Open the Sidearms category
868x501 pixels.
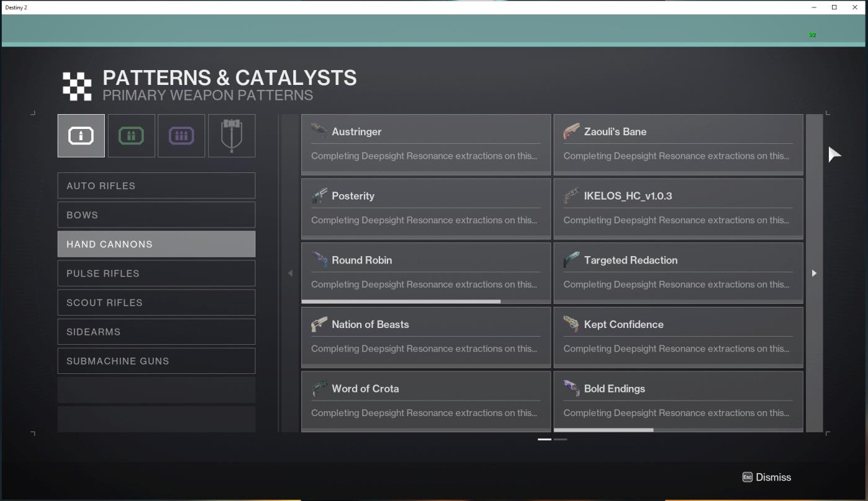coord(156,331)
